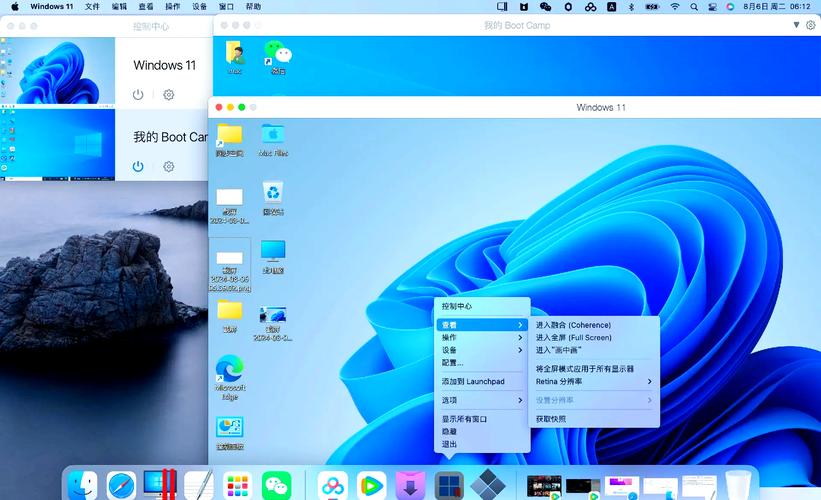This screenshot has width=821, height=500.
Task: Open Tencent Video icon in the Dock
Action: tap(372, 485)
